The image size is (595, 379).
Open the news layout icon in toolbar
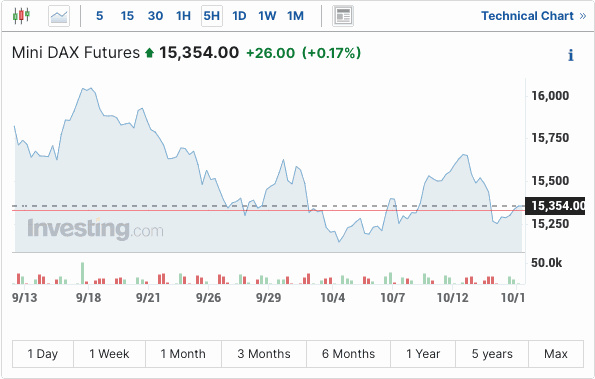pyautogui.click(x=343, y=16)
